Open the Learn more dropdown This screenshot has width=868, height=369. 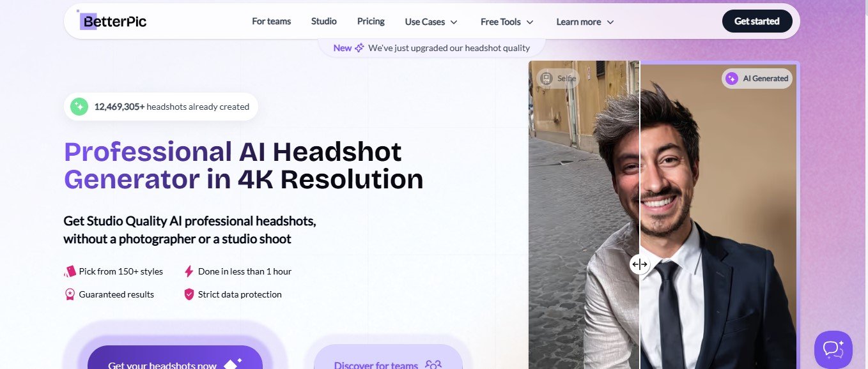click(x=585, y=22)
